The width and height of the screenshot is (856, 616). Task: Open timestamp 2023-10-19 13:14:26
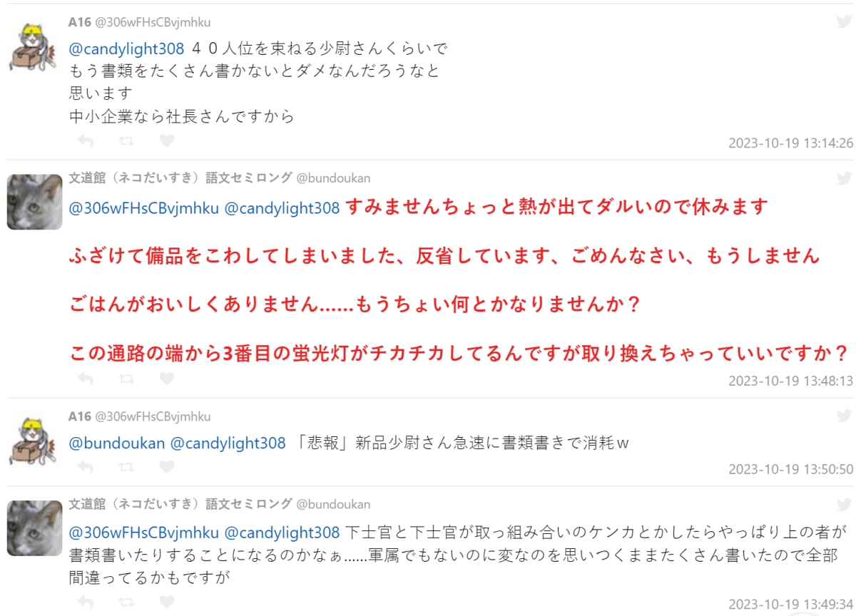click(790, 143)
